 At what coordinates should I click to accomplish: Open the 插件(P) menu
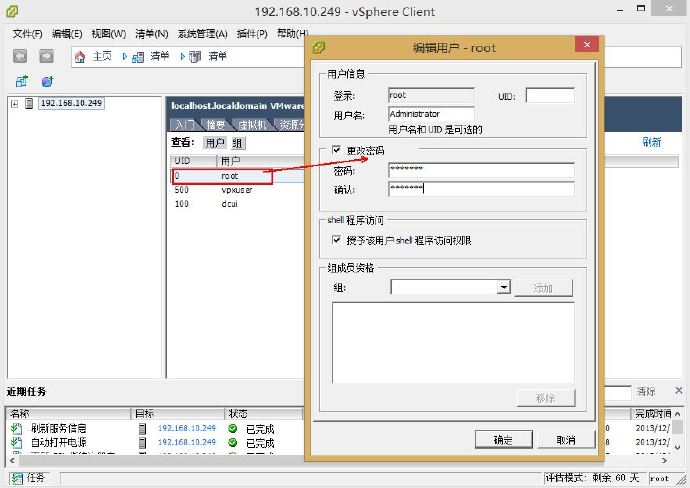coord(252,34)
